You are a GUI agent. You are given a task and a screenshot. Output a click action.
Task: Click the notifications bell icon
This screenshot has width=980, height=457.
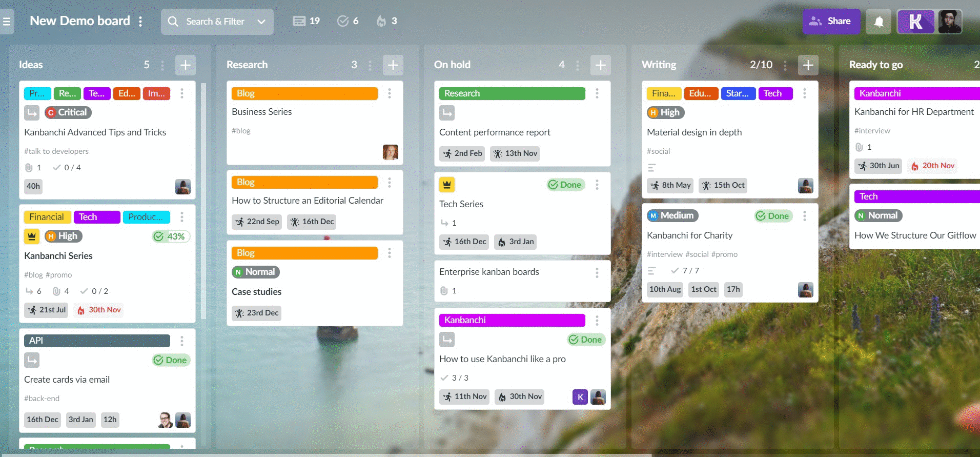click(x=879, y=22)
